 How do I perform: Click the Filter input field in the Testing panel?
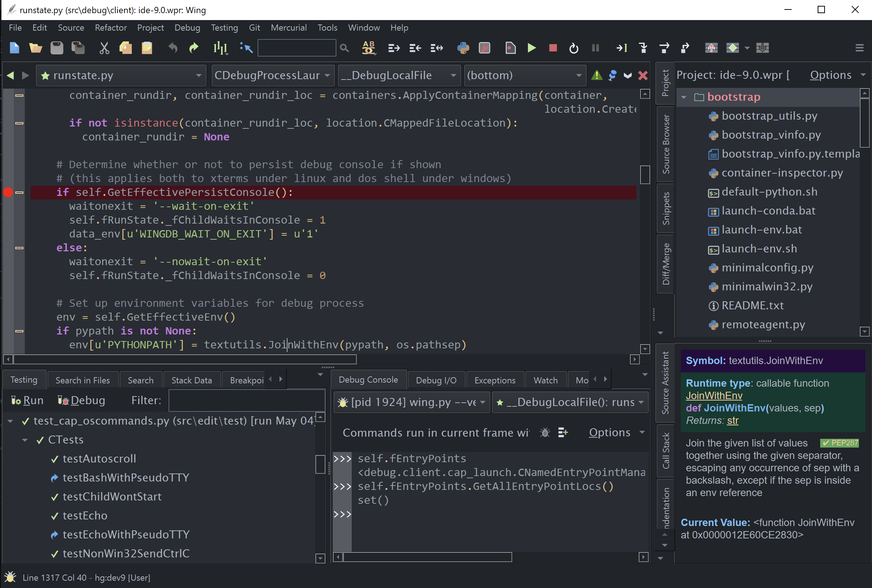246,400
